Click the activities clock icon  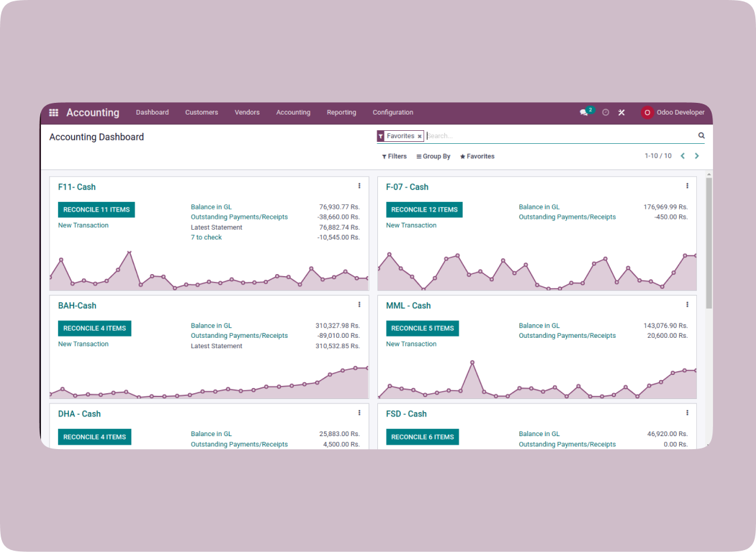click(x=606, y=113)
